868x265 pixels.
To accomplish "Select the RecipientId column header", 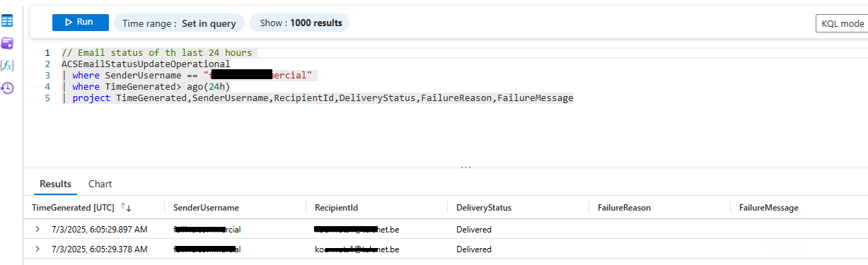I will [x=337, y=208].
